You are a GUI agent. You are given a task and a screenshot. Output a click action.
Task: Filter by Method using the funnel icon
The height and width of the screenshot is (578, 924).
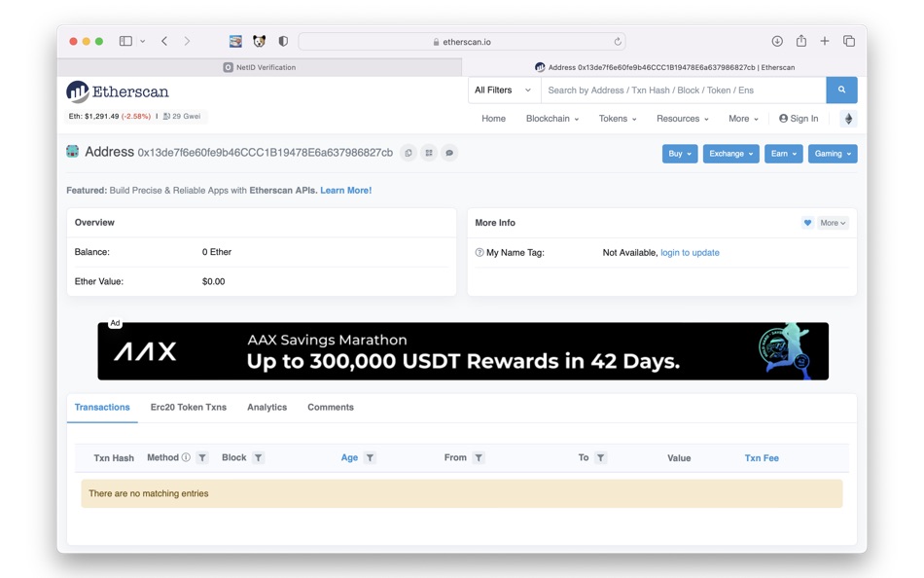[x=202, y=457]
